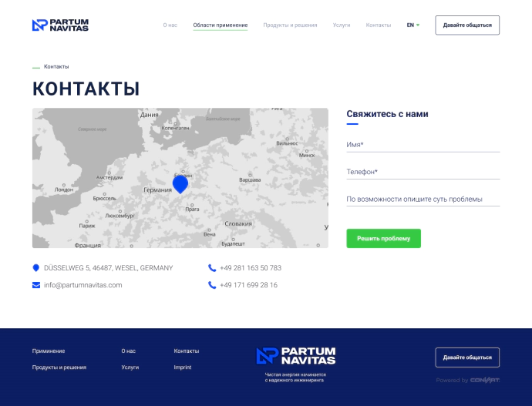Select the Области применение menu item
The image size is (532, 406).
[x=221, y=25]
